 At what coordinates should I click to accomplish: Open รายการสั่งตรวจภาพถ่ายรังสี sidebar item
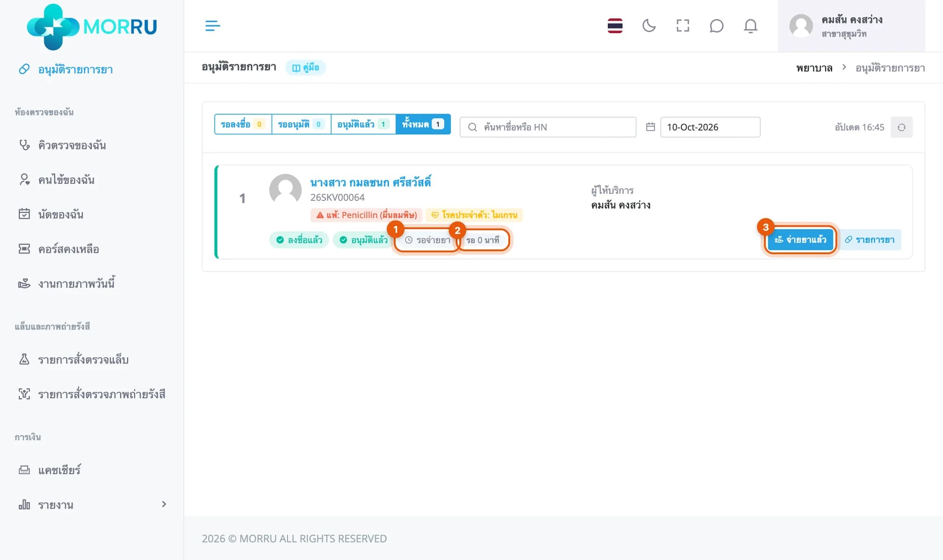point(92,394)
